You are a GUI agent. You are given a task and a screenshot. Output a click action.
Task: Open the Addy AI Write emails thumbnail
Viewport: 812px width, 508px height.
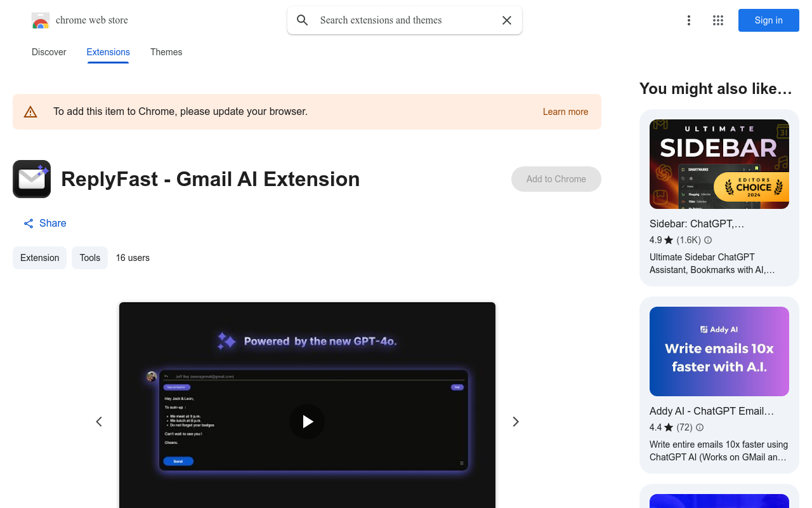[719, 351]
